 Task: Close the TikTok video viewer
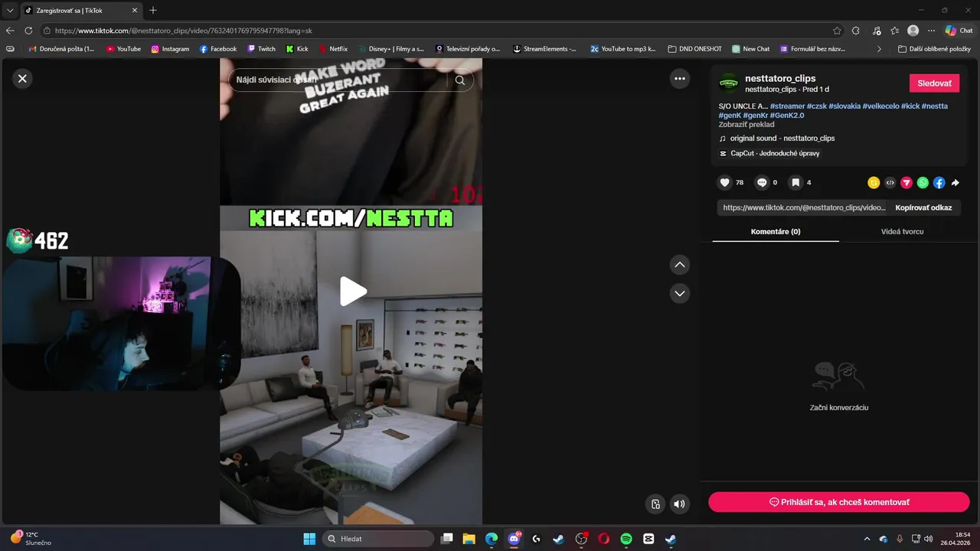22,78
